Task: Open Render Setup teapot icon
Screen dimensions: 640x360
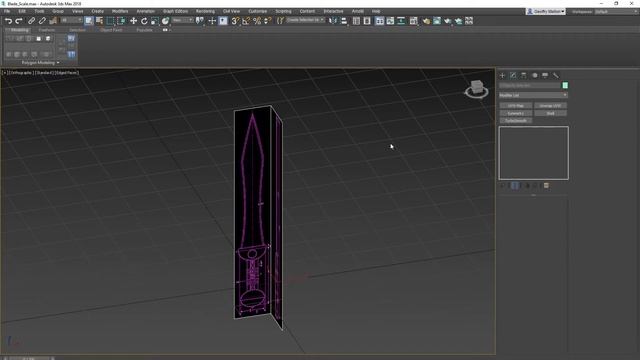Action: pyautogui.click(x=426, y=21)
